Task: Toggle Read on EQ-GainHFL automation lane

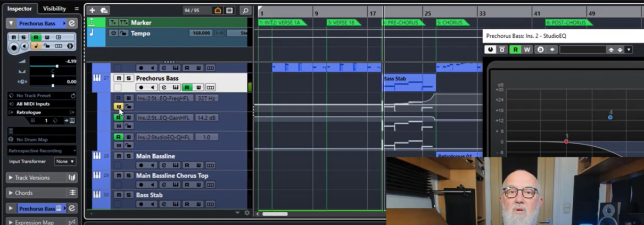Action: coord(118,118)
